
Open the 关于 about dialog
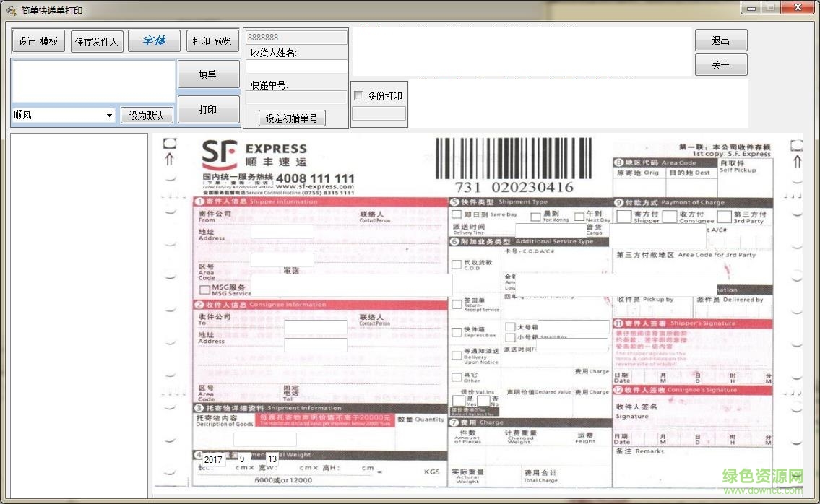(720, 64)
